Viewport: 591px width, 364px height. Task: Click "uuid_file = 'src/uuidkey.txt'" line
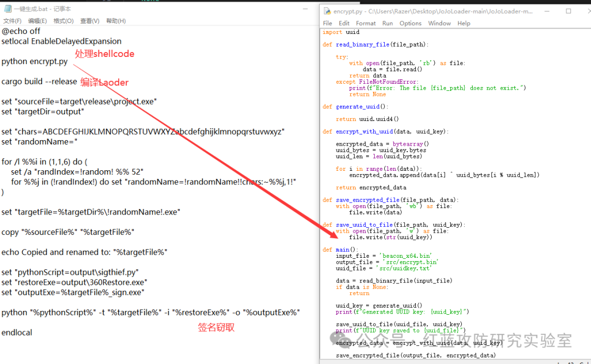point(384,269)
